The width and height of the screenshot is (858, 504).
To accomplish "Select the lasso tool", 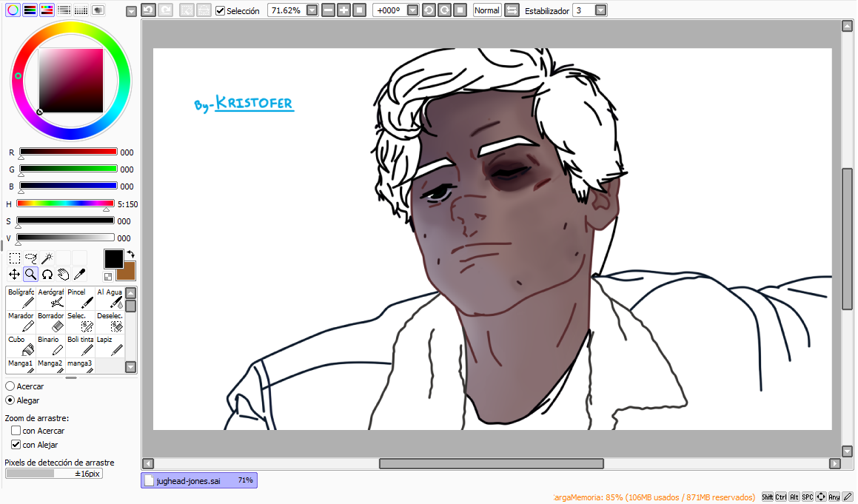I will 30,258.
